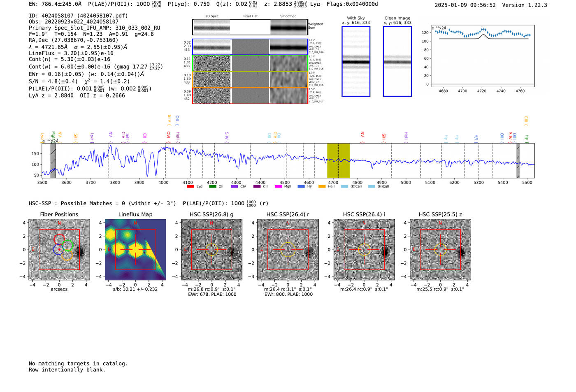This screenshot has width=576, height=392.
Task: Click the purple CIV legend swatch
Action: [235, 186]
